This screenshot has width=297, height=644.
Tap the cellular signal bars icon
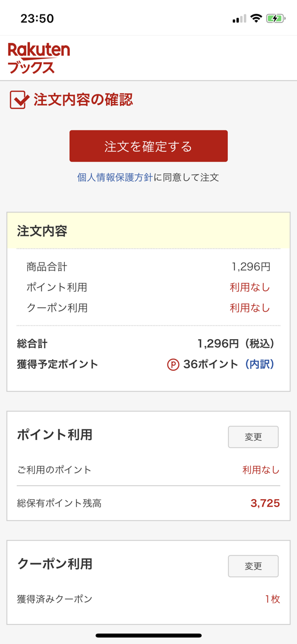239,19
